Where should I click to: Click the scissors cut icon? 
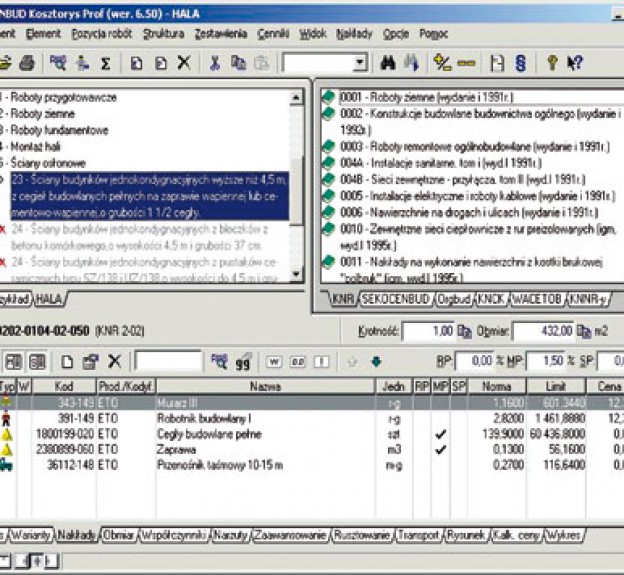[x=214, y=63]
